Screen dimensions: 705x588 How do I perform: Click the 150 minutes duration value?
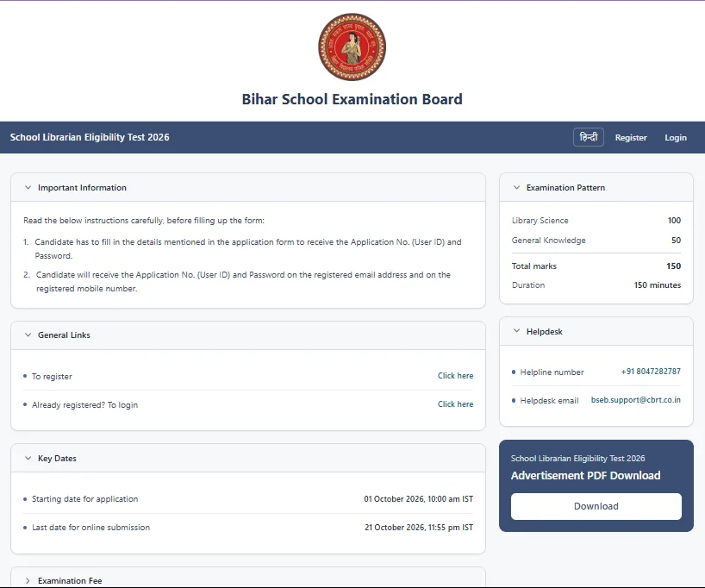tap(658, 285)
